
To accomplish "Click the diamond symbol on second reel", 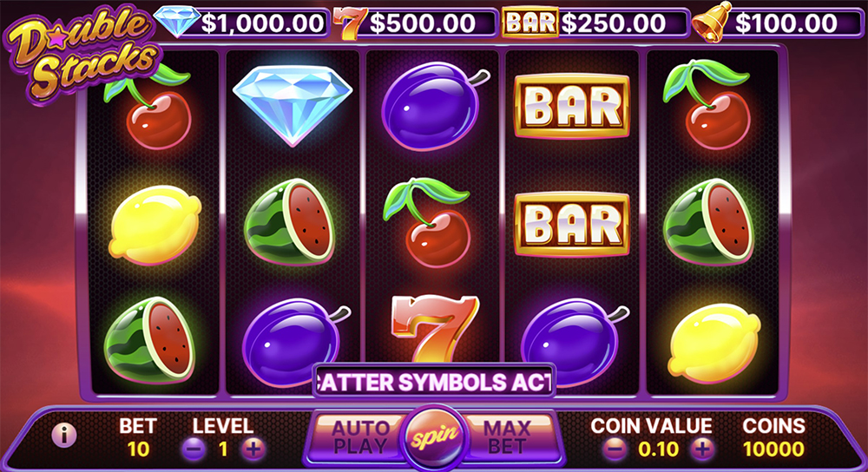I will [293, 105].
